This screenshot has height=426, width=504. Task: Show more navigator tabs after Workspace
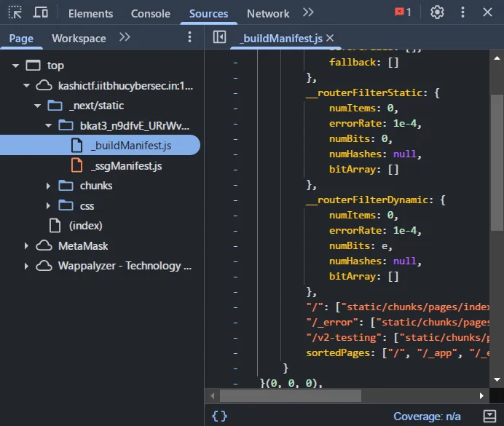[x=125, y=38]
